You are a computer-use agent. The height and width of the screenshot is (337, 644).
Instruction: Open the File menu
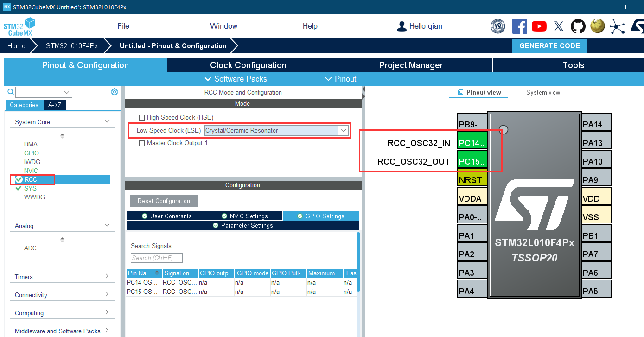(x=123, y=26)
